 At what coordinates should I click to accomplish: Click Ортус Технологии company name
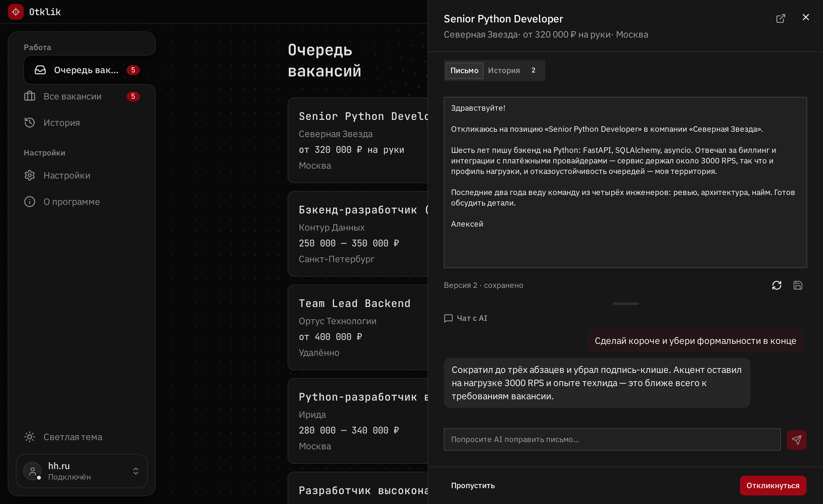pyautogui.click(x=337, y=321)
